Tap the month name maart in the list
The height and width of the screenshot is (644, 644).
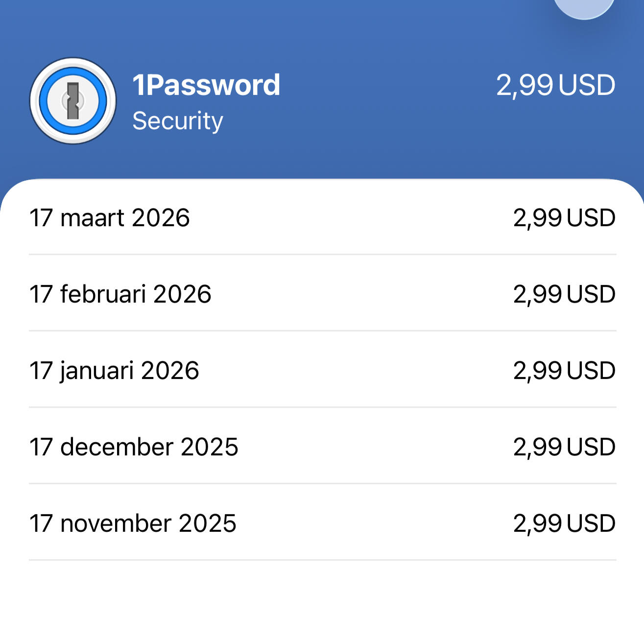[x=93, y=218]
